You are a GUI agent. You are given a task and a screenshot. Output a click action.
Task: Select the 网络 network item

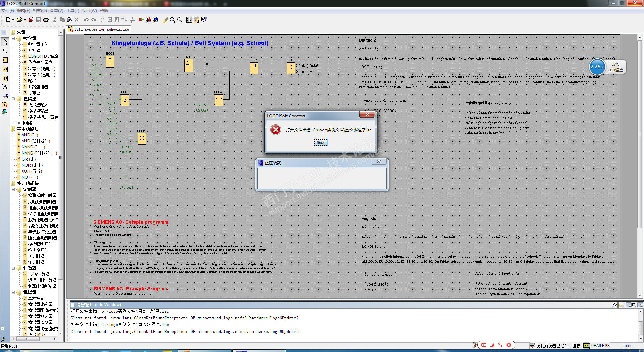(25, 123)
